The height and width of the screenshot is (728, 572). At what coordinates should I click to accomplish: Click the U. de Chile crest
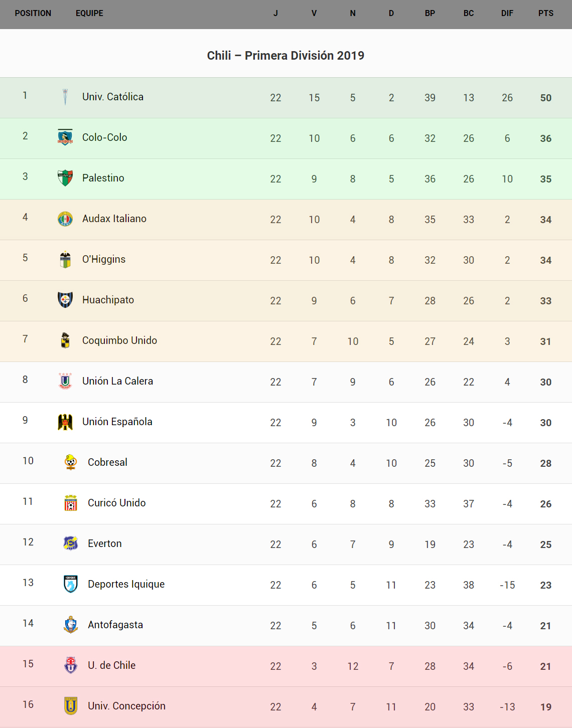pos(71,665)
